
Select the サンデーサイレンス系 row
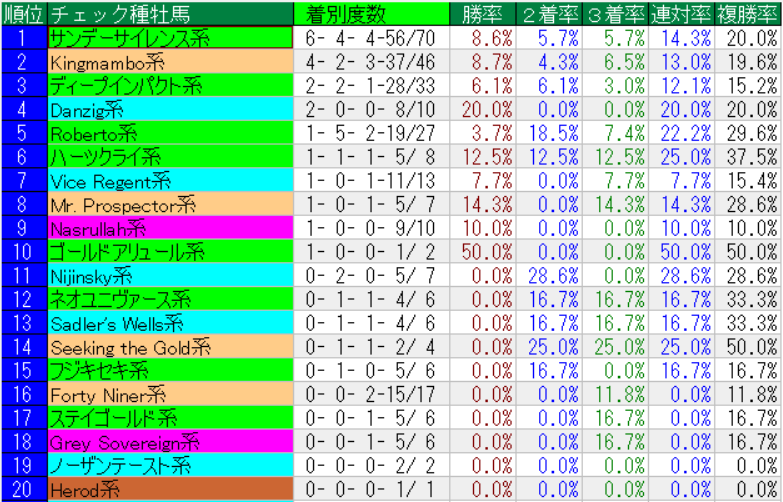pos(170,37)
